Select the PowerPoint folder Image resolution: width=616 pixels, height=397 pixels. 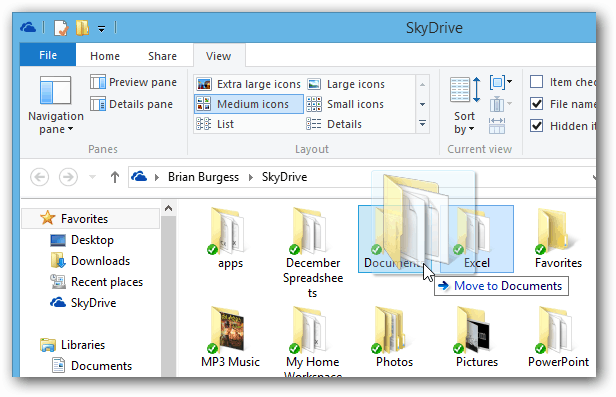[558, 337]
